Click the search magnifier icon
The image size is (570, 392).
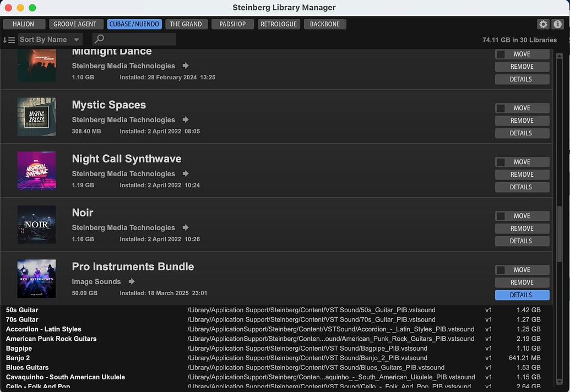pyautogui.click(x=99, y=40)
